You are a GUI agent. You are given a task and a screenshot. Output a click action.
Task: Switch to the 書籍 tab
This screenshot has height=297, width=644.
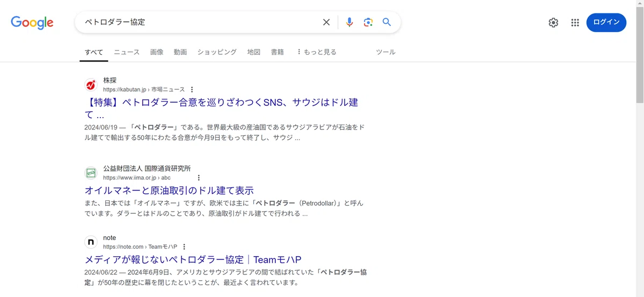click(x=277, y=52)
